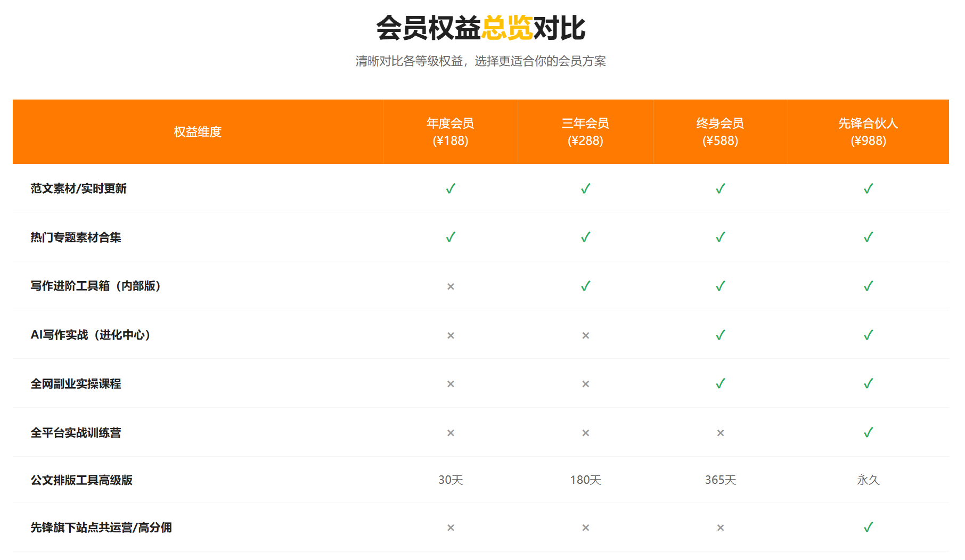Toggle the × for 全平台实战训练营 under 三年会员

pyautogui.click(x=585, y=432)
